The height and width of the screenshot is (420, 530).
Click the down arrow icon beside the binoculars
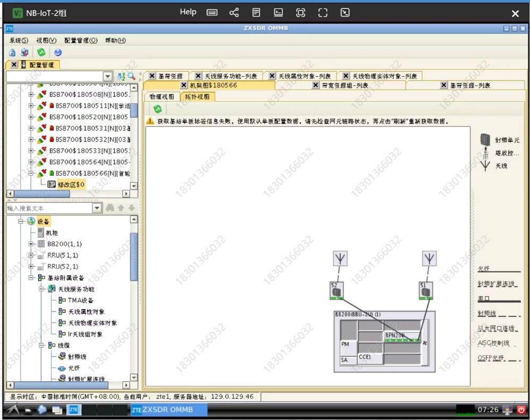(x=132, y=208)
